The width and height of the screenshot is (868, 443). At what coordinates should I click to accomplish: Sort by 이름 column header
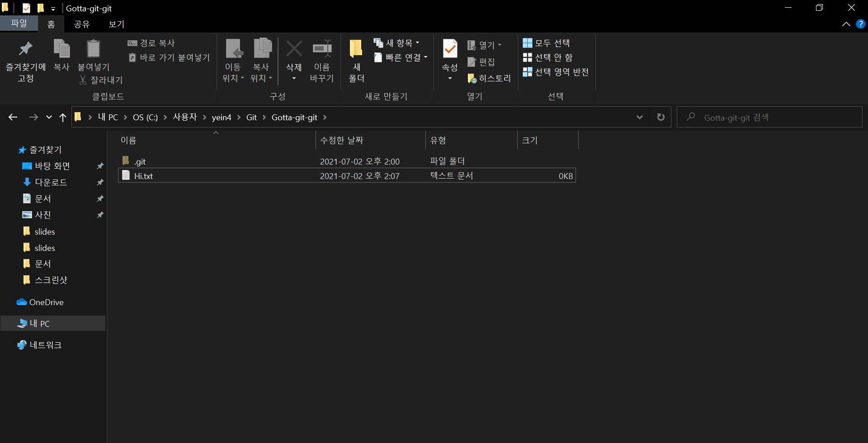(216, 140)
